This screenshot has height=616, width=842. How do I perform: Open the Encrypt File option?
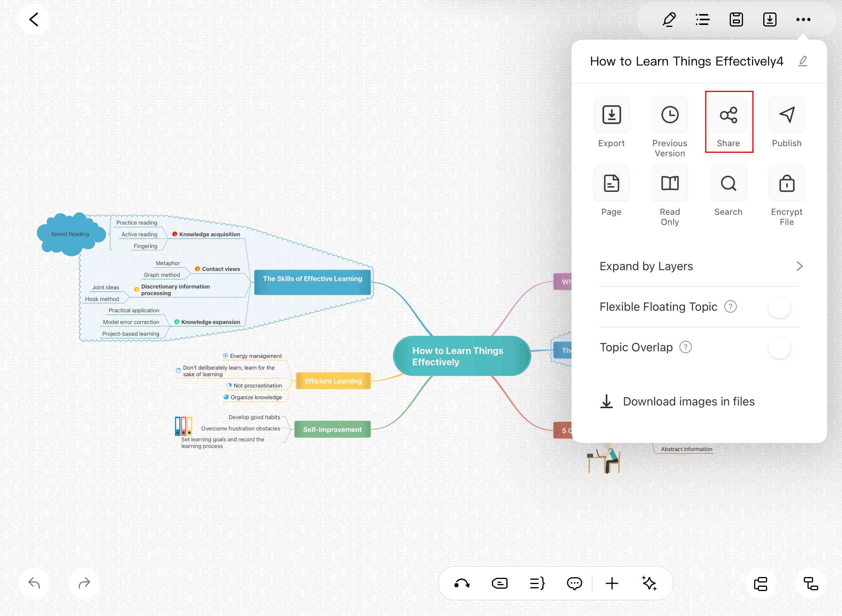click(x=787, y=183)
